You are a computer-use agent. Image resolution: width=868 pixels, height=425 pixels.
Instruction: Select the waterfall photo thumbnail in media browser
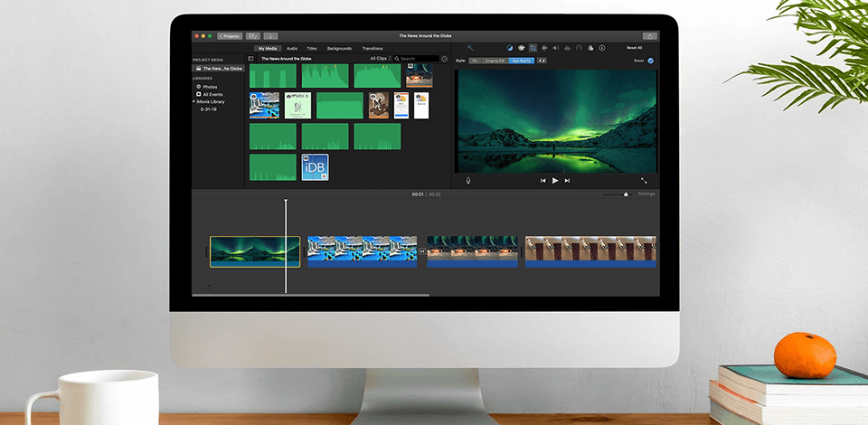[x=264, y=105]
